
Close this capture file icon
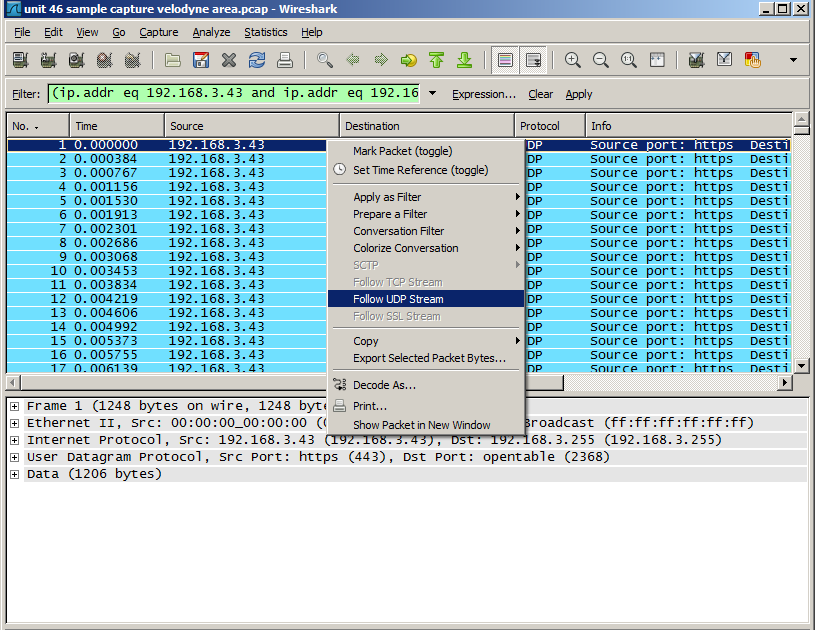pos(229,60)
